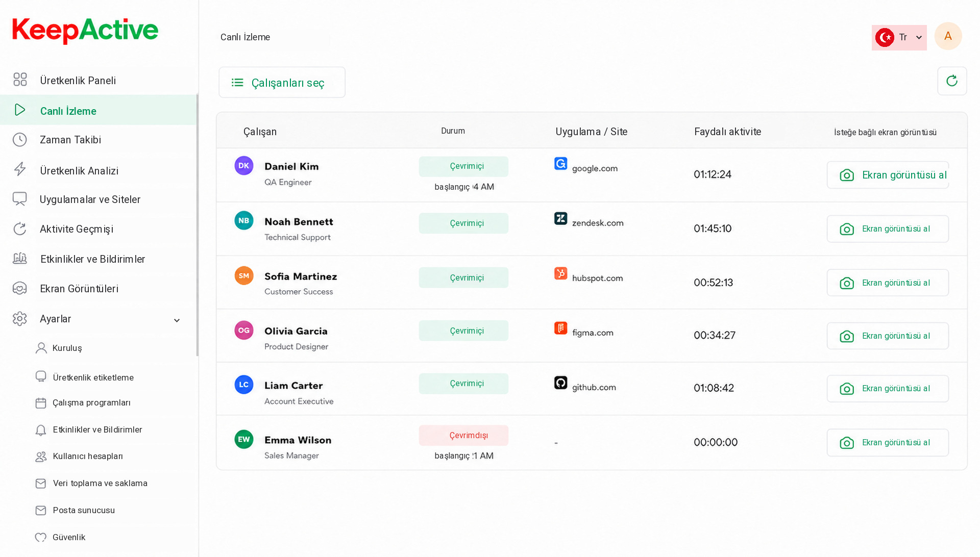Open Ekran Görüntüleri menu item

[x=99, y=289]
